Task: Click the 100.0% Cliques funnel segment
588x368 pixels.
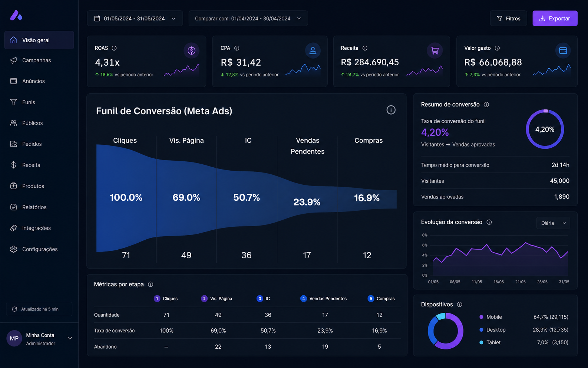Action: [126, 197]
